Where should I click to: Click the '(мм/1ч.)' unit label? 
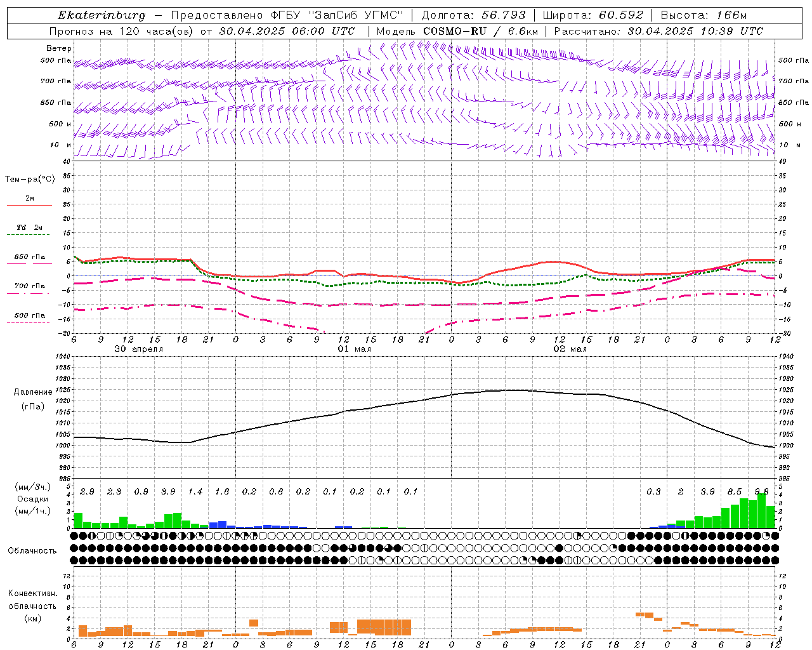click(x=33, y=510)
